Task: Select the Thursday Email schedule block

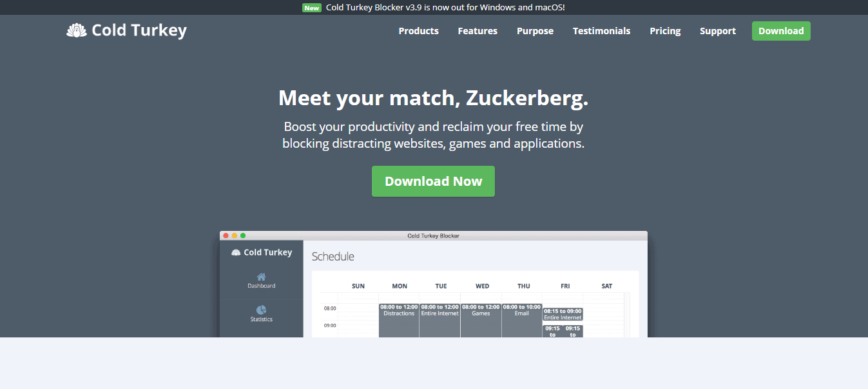Action: (x=522, y=320)
